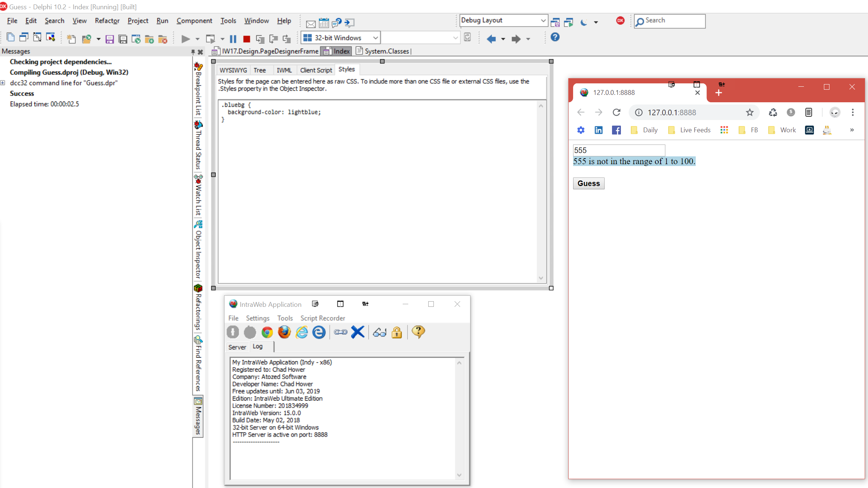868x488 pixels.
Task: Open the Debug Layout dropdown
Action: pos(543,21)
